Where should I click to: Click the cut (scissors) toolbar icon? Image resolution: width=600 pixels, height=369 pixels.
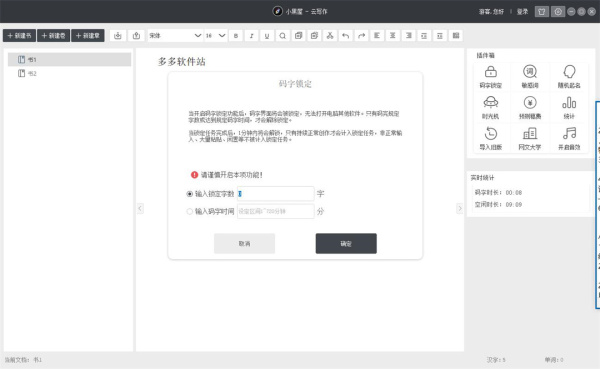pyautogui.click(x=330, y=36)
